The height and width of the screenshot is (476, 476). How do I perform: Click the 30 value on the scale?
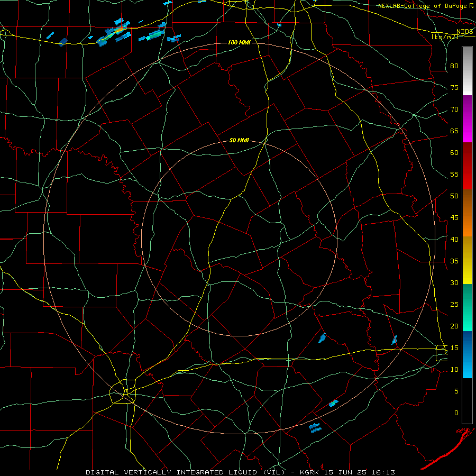point(454,282)
